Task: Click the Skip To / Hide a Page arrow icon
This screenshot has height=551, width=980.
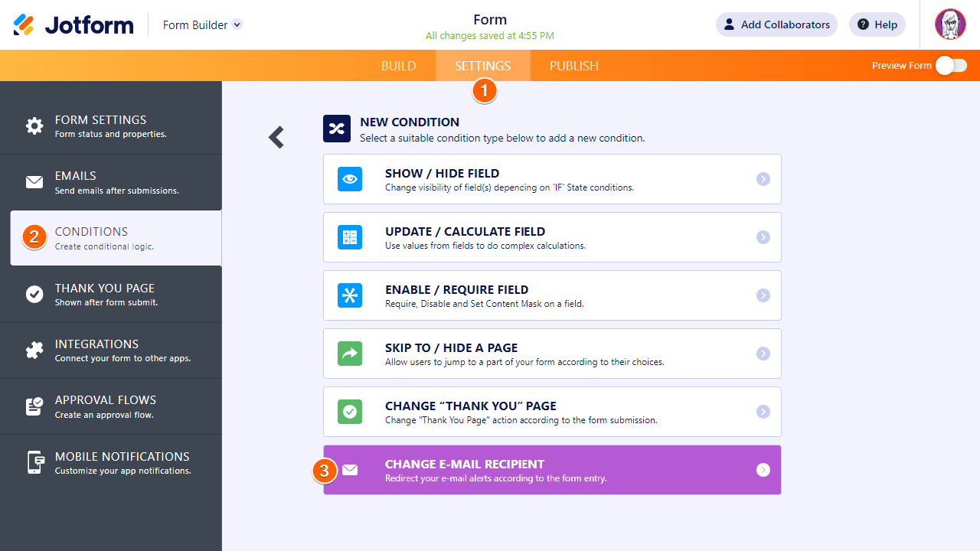Action: 350,354
